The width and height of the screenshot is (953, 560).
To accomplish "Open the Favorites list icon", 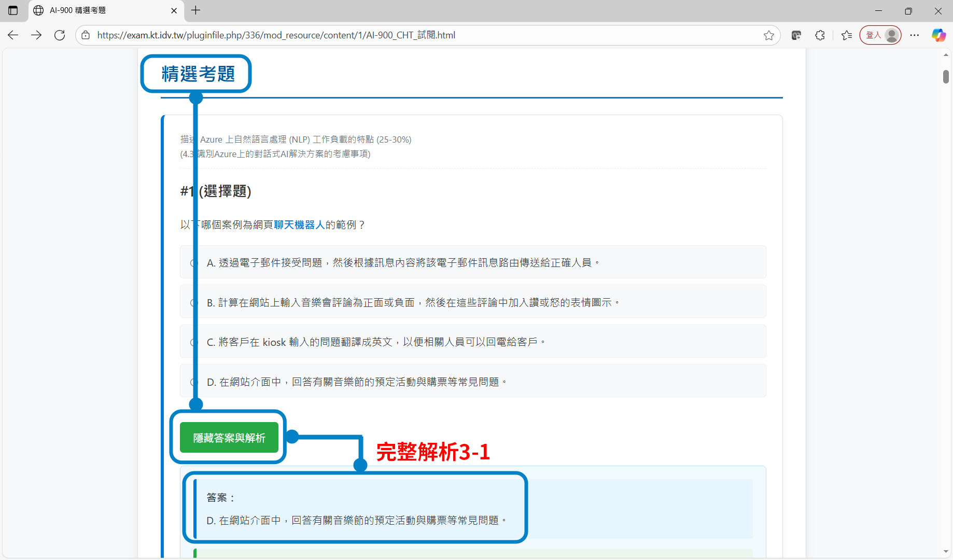I will pos(847,35).
